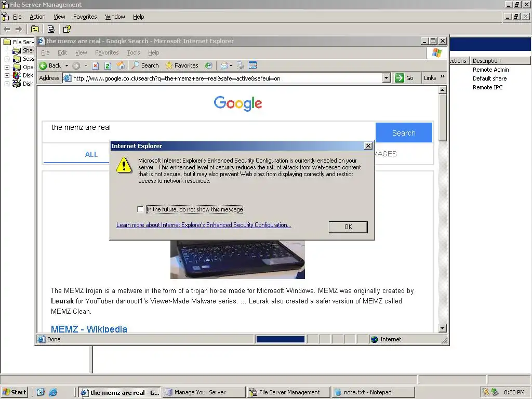Select the 'Default share' description row
This screenshot has width=532, height=399.
[x=489, y=78]
